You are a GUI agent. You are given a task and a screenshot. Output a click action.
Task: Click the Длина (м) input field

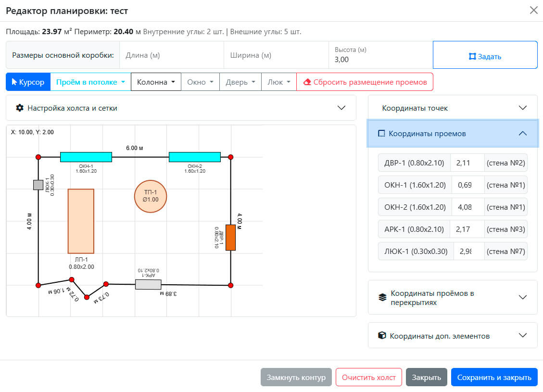click(x=172, y=55)
